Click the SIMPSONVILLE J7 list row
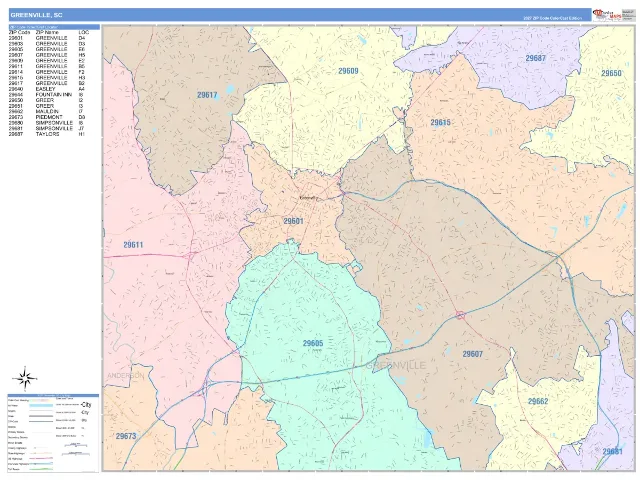Image resolution: width=640 pixels, height=480 pixels. (47, 128)
